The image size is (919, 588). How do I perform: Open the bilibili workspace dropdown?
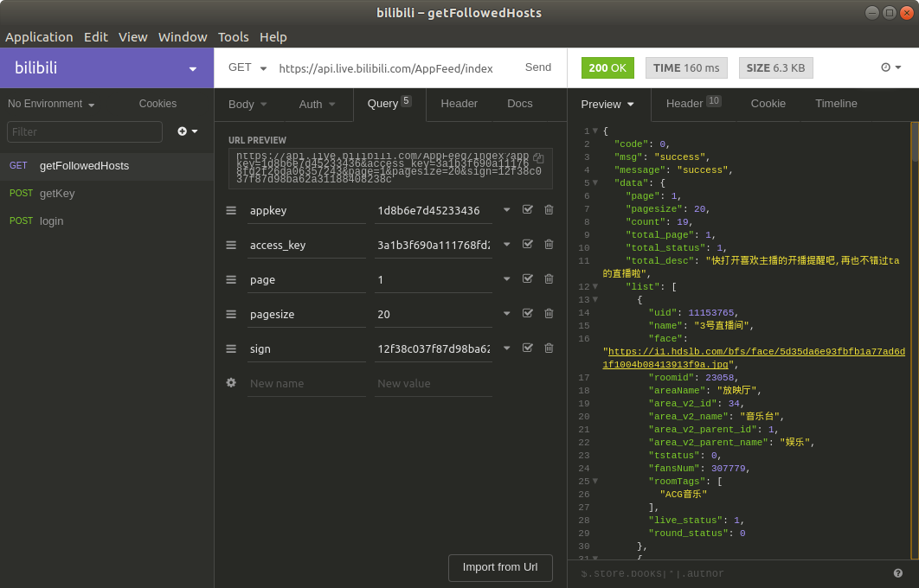pyautogui.click(x=192, y=69)
